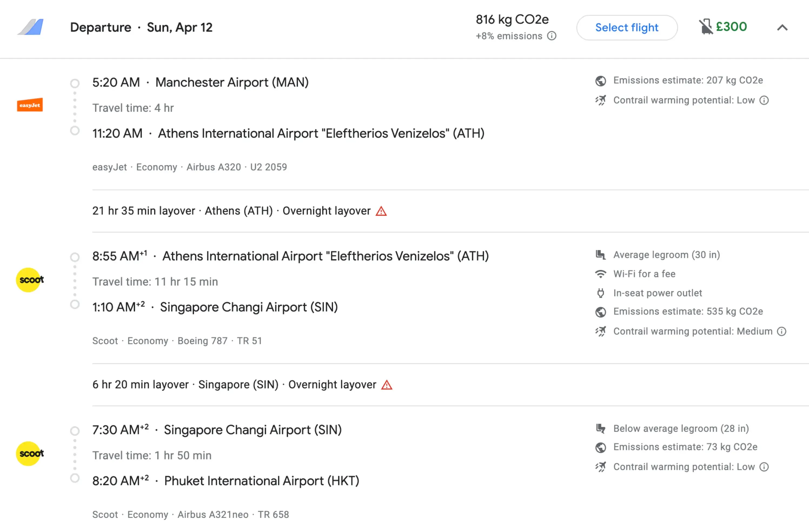Click the in-seat power outlet icon
This screenshot has width=809, height=532.
(601, 293)
